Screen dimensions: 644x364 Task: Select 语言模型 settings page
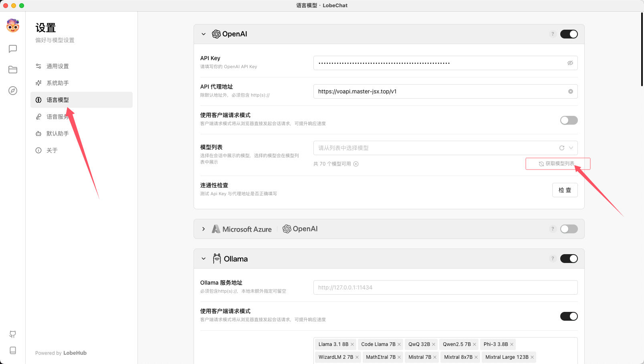(x=81, y=100)
